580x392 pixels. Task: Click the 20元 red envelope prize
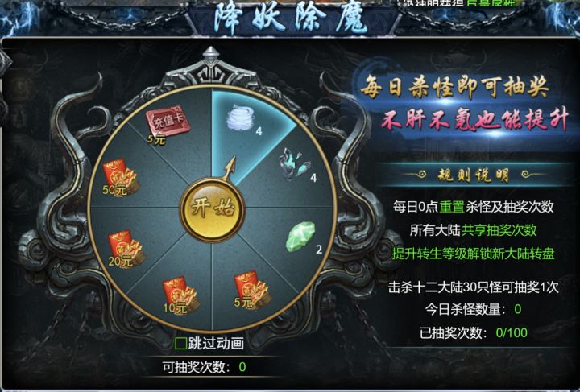126,249
